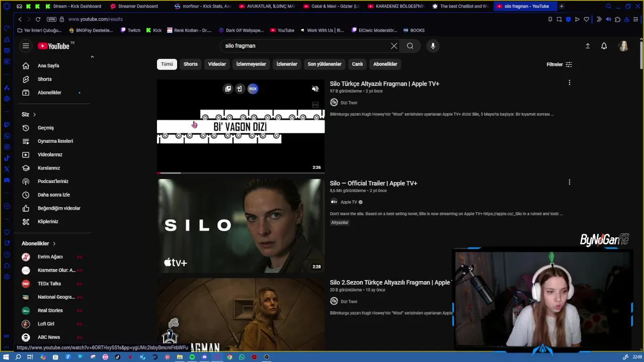Open the Create/upload video icon
This screenshot has height=362, width=644.
pos(588,46)
